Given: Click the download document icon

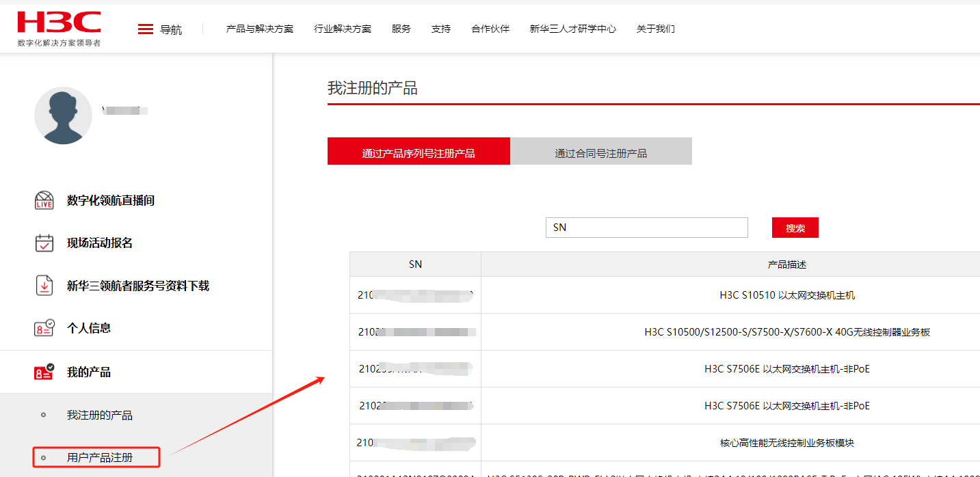Looking at the screenshot, I should tap(44, 286).
